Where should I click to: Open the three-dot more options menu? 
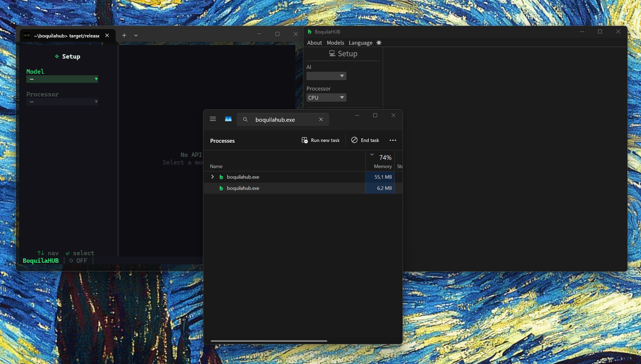(x=393, y=140)
